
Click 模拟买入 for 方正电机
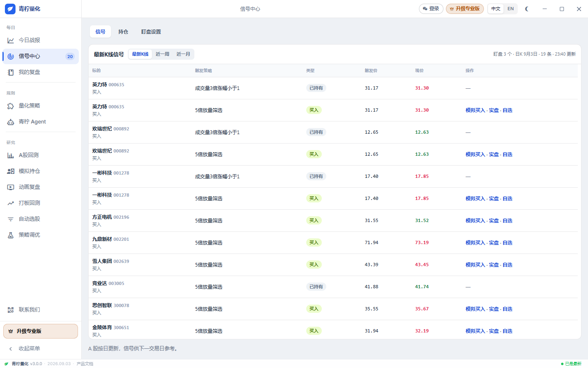click(x=475, y=221)
